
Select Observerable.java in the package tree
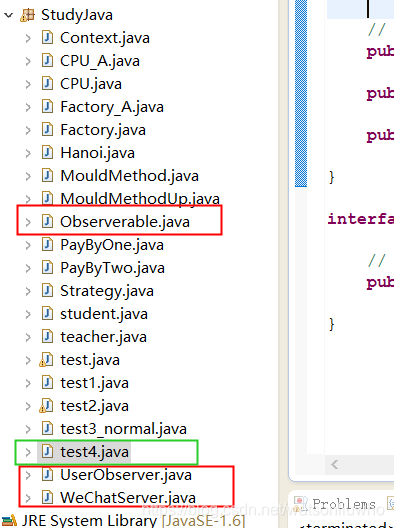click(125, 222)
